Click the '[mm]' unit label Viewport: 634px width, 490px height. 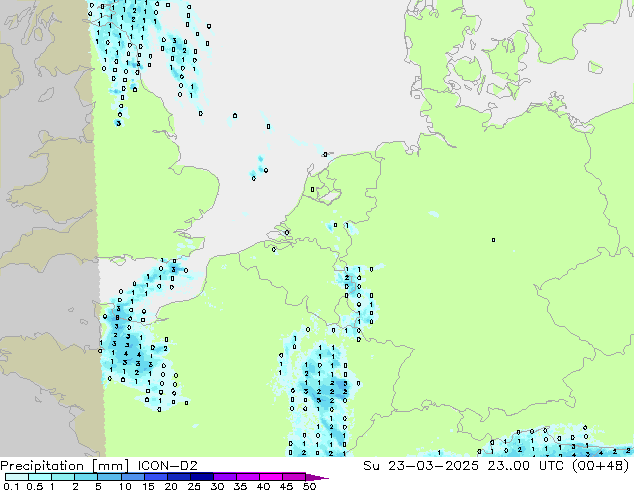110,466
